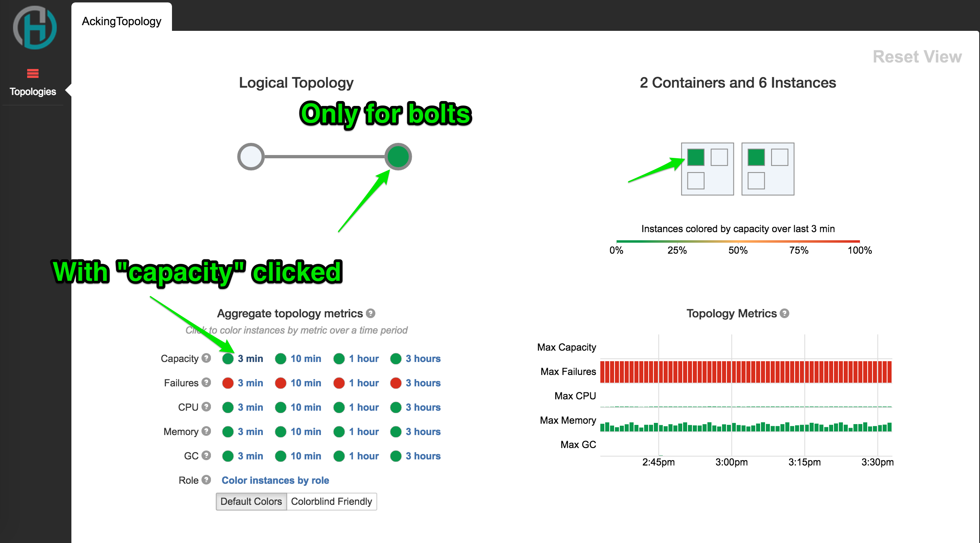Viewport: 980px width, 543px height.
Task: Select the AckingTopology tab
Action: (122, 21)
